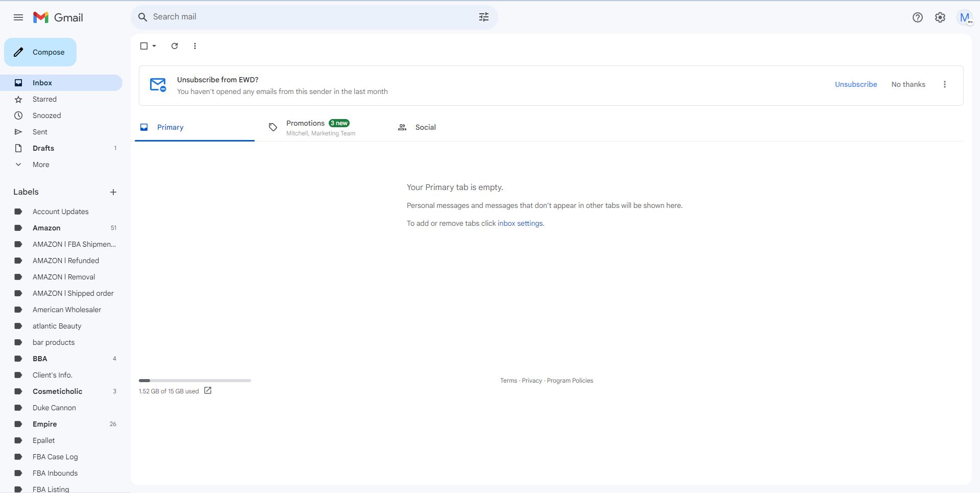Image resolution: width=980 pixels, height=493 pixels.
Task: Unsubscribe from EWD
Action: click(855, 84)
